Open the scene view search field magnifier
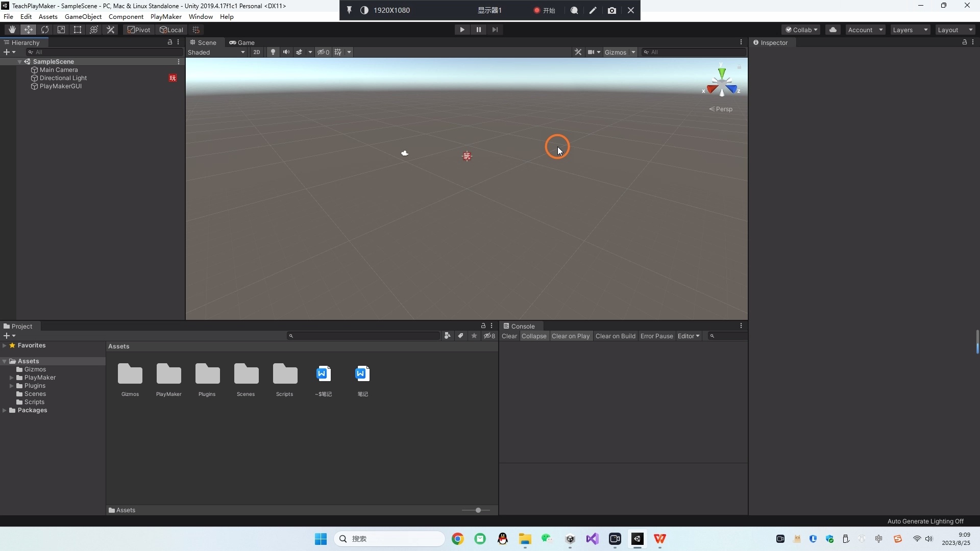The width and height of the screenshot is (980, 551). [x=646, y=52]
